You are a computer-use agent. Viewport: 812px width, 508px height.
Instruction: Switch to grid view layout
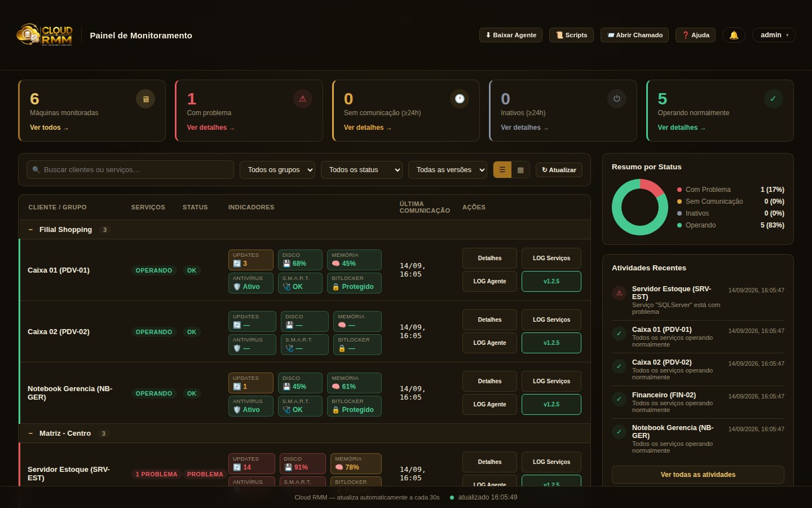(520, 170)
